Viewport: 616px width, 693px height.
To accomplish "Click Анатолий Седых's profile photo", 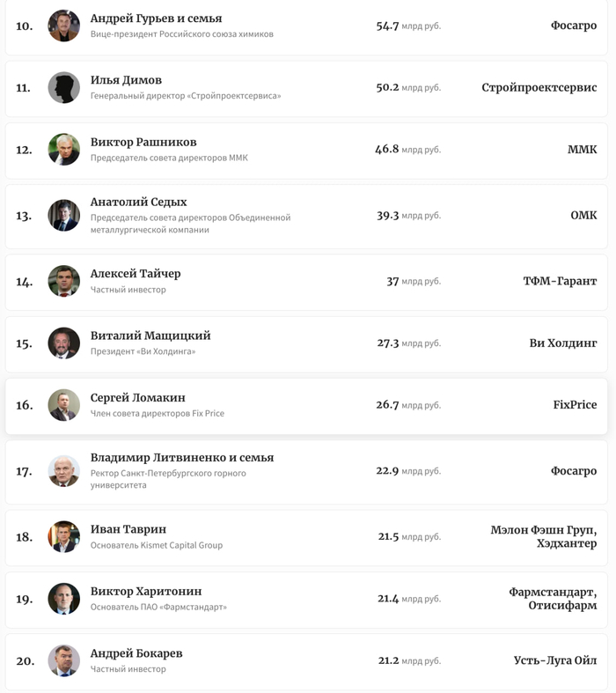I will [x=63, y=215].
